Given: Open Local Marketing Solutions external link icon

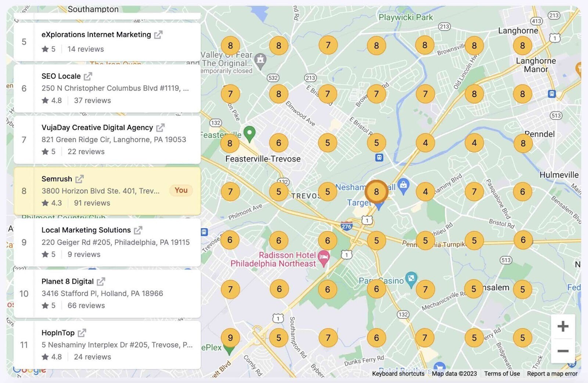Looking at the screenshot, I should pyautogui.click(x=138, y=230).
